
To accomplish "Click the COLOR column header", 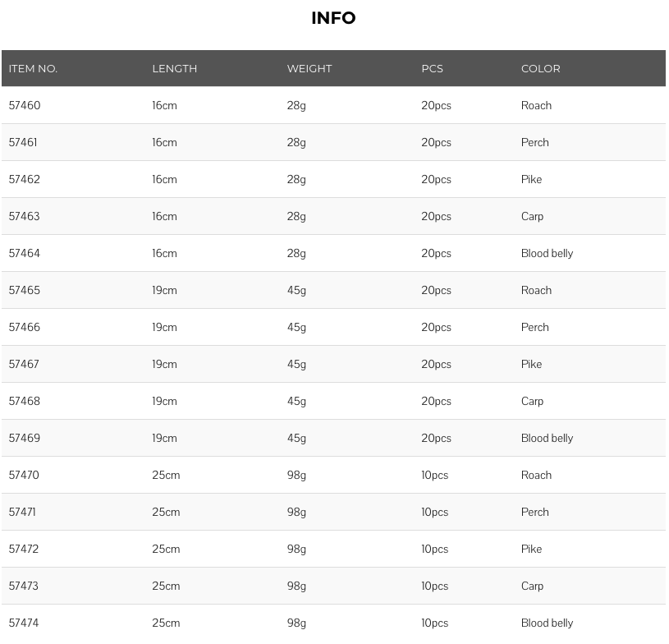I will point(541,69).
